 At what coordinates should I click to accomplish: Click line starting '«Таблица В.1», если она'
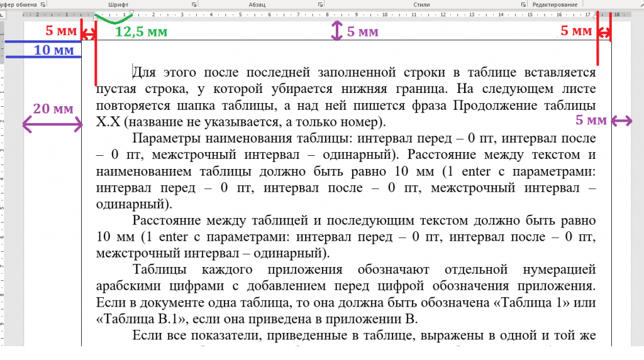257,319
